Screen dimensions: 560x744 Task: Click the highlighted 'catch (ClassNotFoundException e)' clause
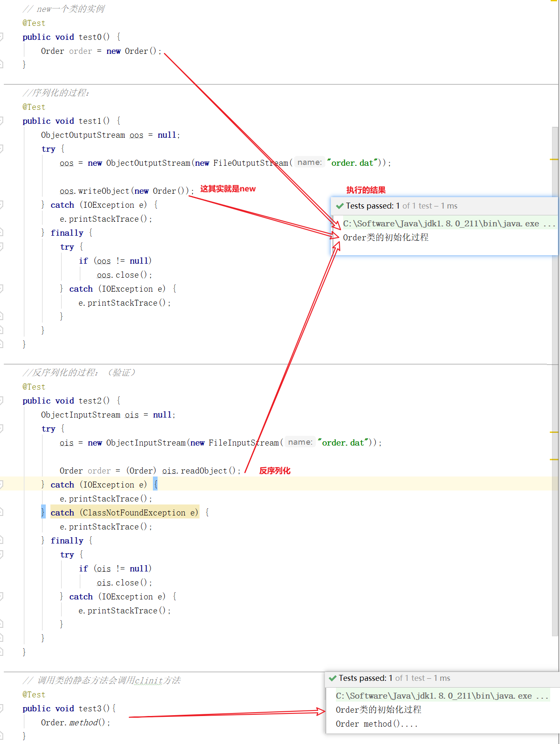tap(125, 513)
